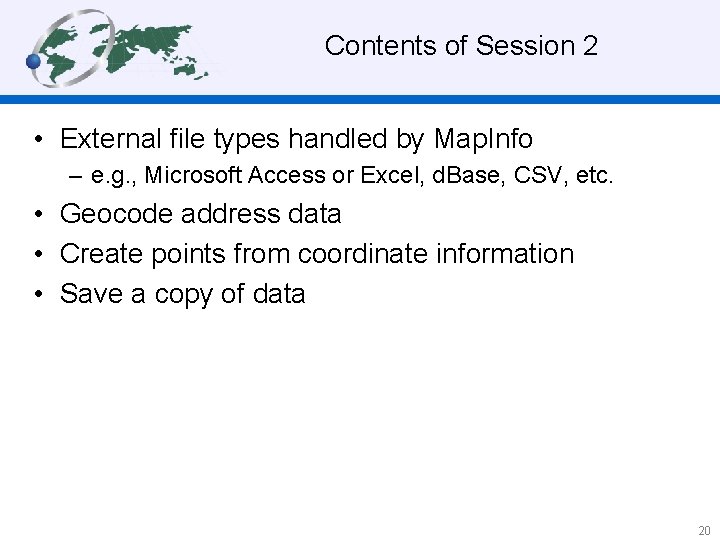Image resolution: width=720 pixels, height=540 pixels.
Task: Select the title 'Contents of Session 2'
Action: coord(461,46)
